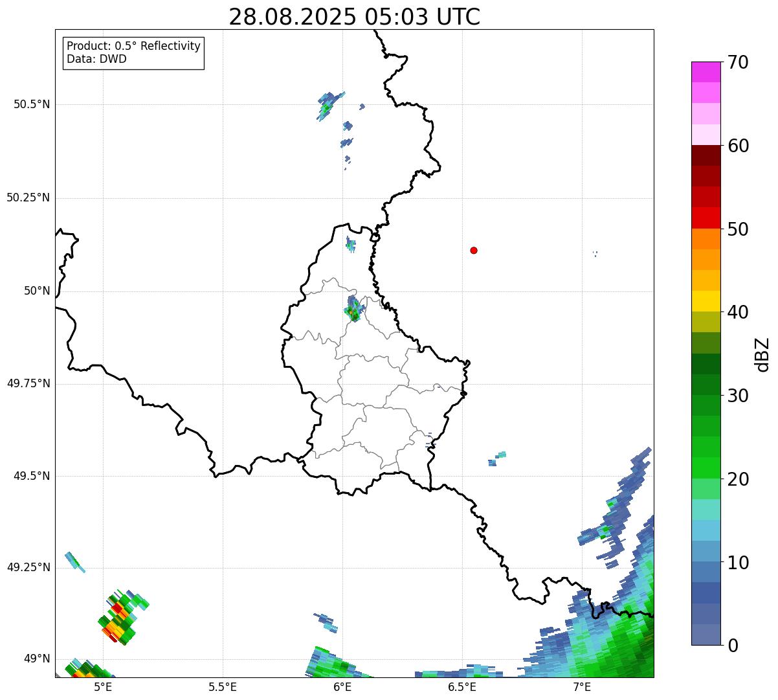The image size is (778, 700).
Task: Click the 7°E longitude label
Action: [x=582, y=687]
